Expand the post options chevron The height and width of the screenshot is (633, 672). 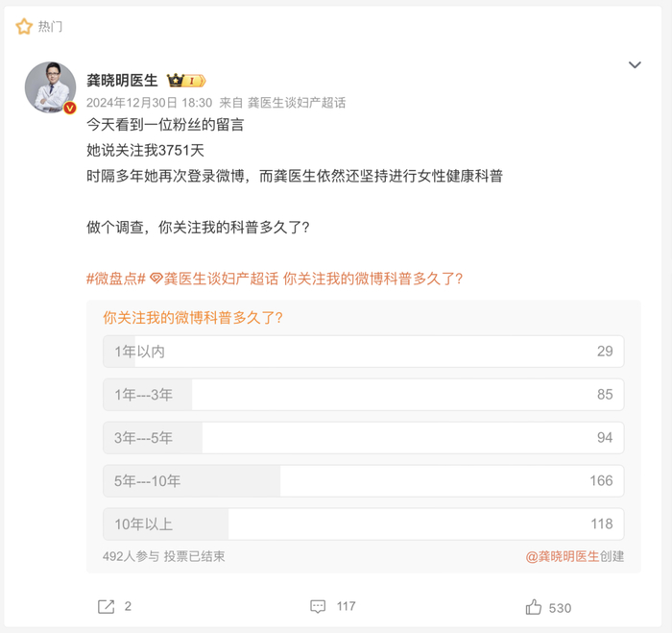pyautogui.click(x=635, y=65)
